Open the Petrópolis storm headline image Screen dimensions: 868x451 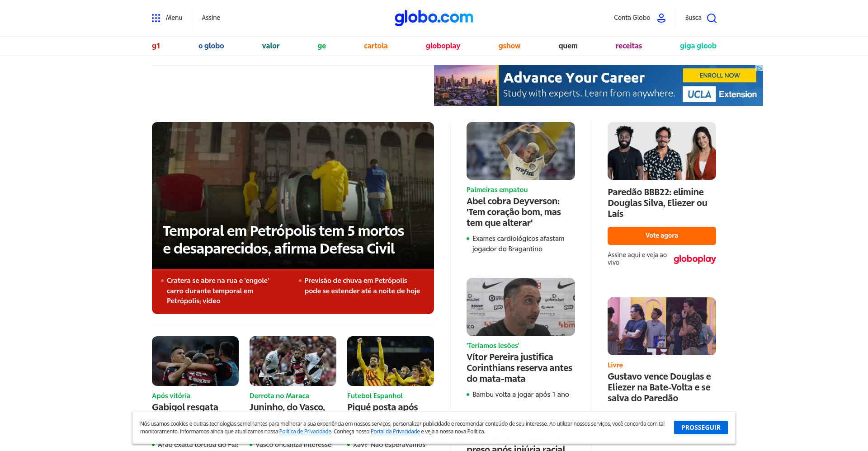point(293,195)
